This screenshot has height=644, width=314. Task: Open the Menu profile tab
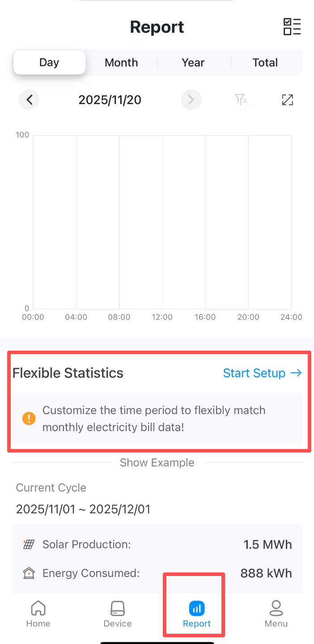(276, 614)
